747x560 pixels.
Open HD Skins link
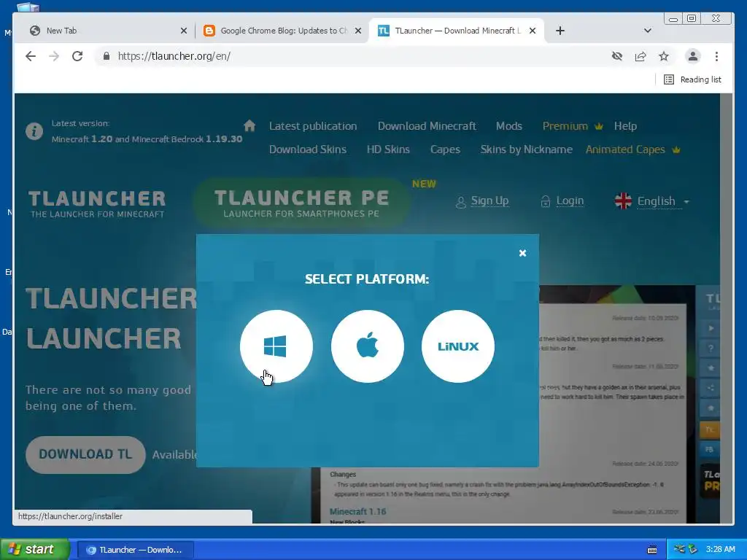pyautogui.click(x=388, y=149)
